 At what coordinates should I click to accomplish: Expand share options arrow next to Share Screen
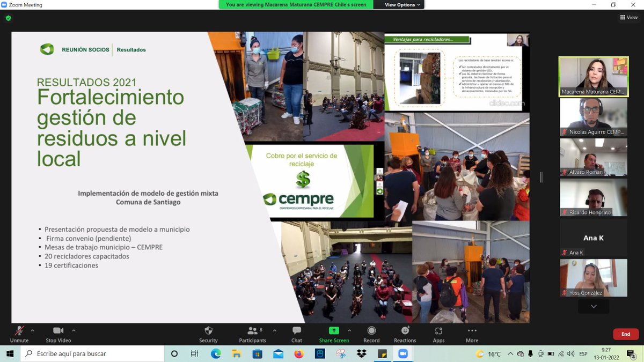[349, 330]
